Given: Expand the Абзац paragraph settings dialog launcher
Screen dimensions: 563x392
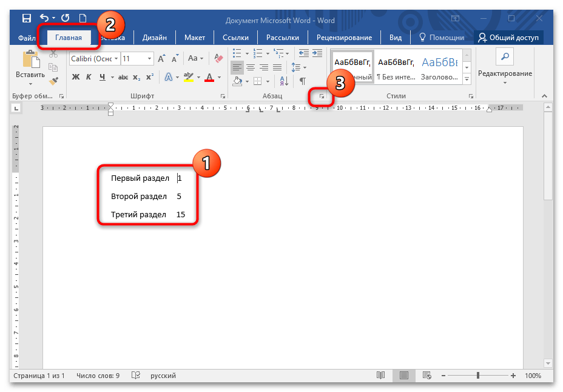Looking at the screenshot, I should pyautogui.click(x=322, y=96).
